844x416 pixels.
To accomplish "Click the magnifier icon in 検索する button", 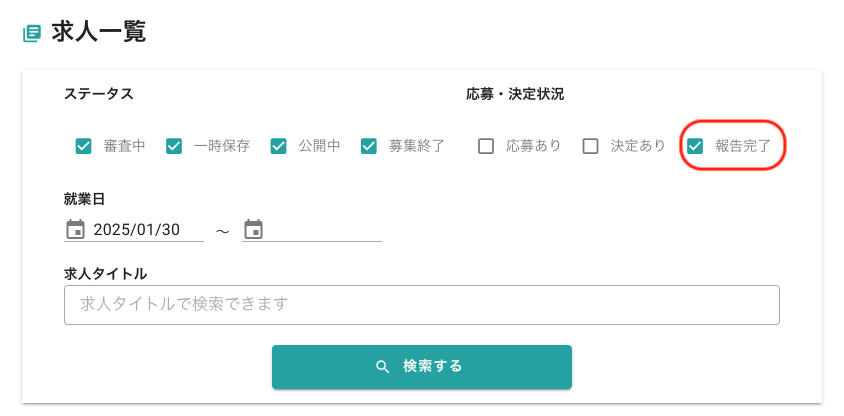I will [382, 367].
